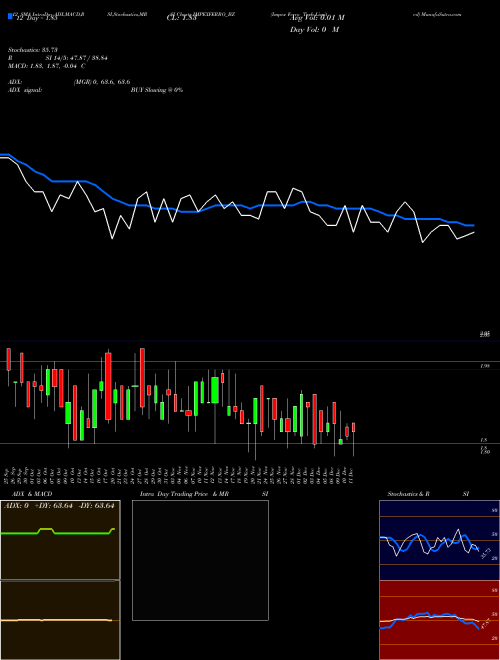Click the blue 12-day SMA legend square
Viewport: 500px width, 660px height.
pos(10,16)
